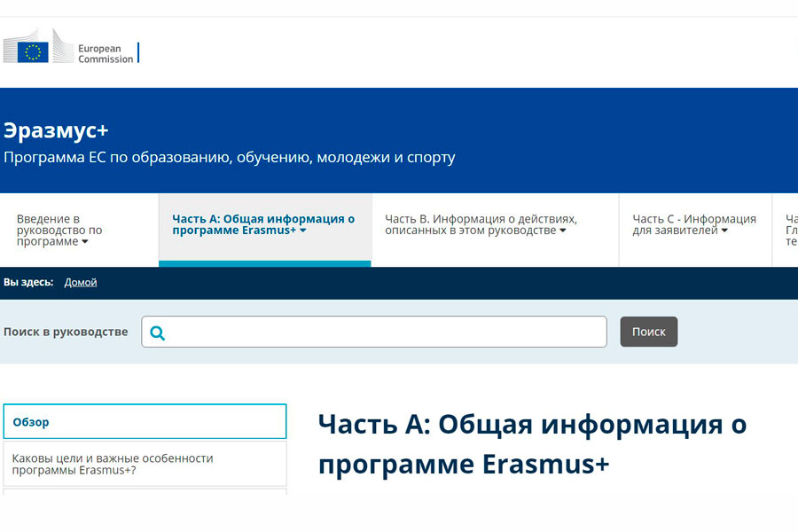
Task: Click the 'Вы здесь:' breadcrumb label
Action: (28, 282)
